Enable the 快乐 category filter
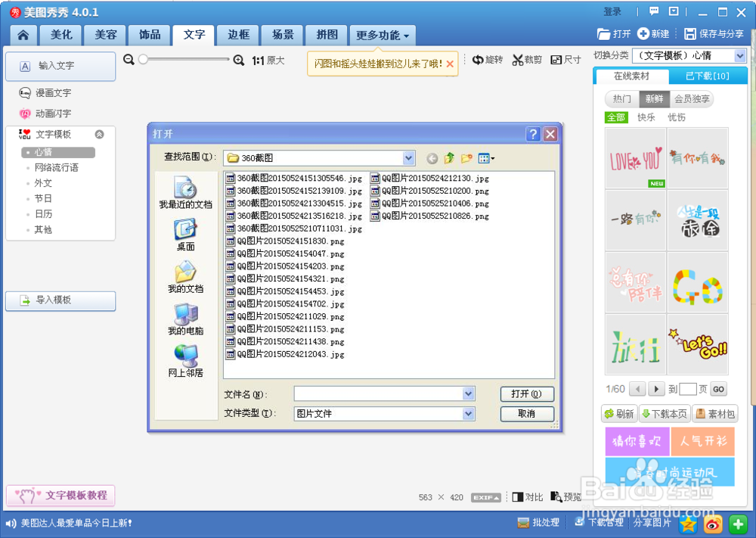This screenshot has width=756, height=538. tap(647, 118)
